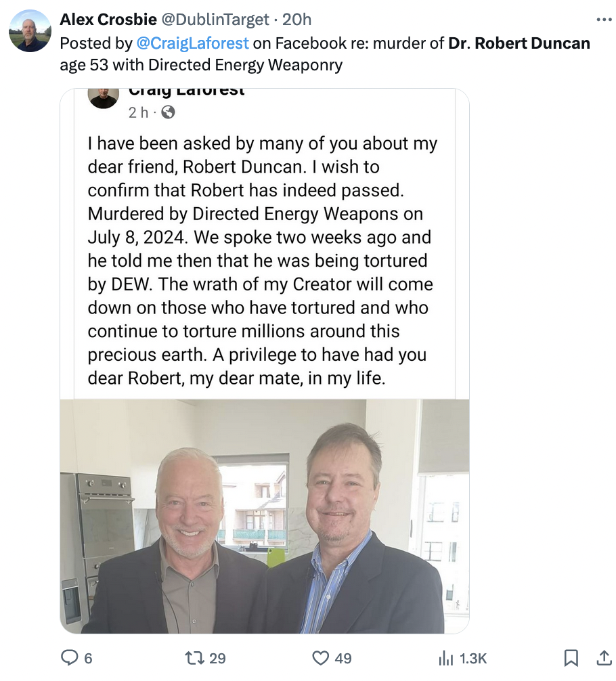Screen dimensions: 616x681
Task: Open the share icon at bottom right
Action: click(x=604, y=657)
